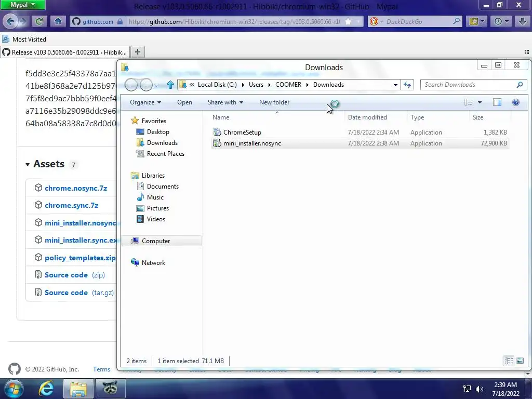Expand the breadcrumb overflow chevrons
Screen dimensions: 532x399
192,85
